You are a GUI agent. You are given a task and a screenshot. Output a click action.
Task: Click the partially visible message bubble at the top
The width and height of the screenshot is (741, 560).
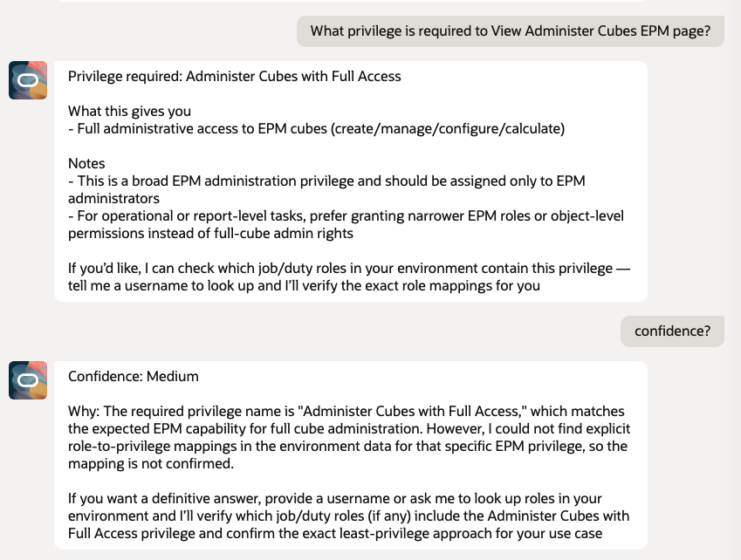point(349,2)
